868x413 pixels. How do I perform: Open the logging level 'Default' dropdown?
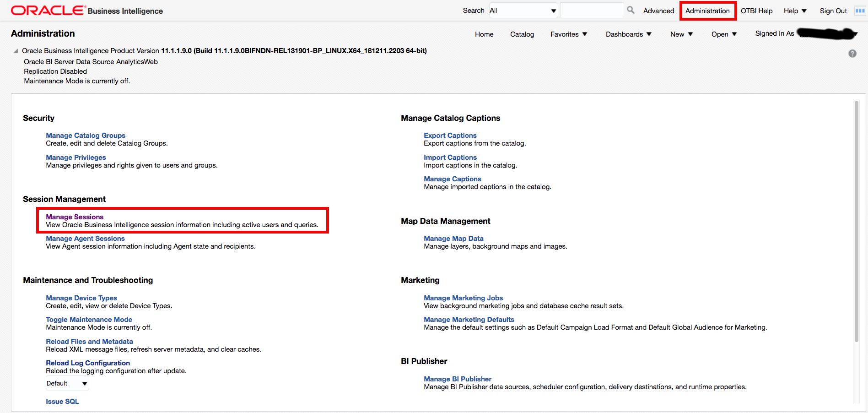click(x=67, y=384)
